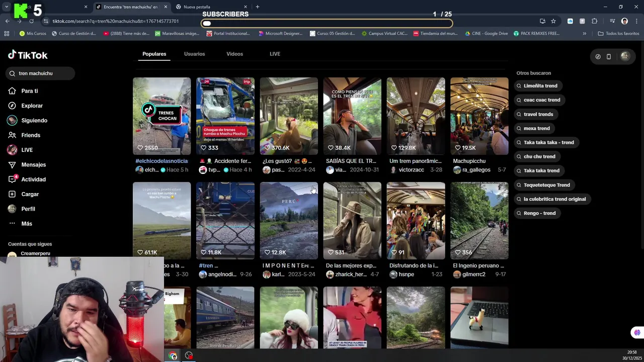Screen dimensions: 644x362
Task: Open a new browser tab with plus
Action: coord(257,7)
